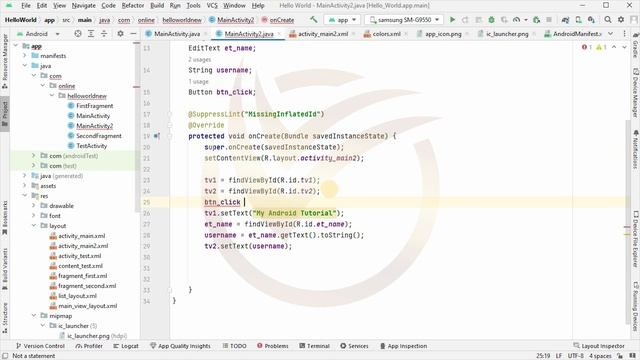
Task: Run the app with the green play icon
Action: pyautogui.click(x=452, y=20)
